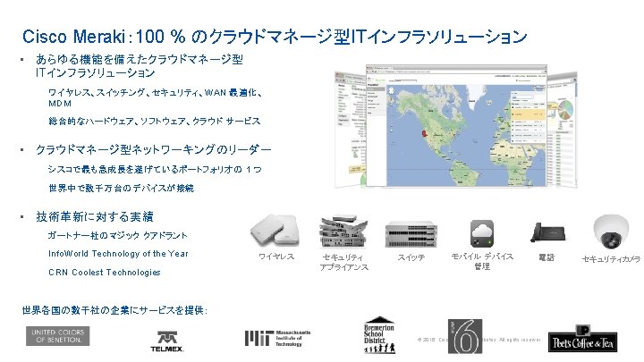Click the クラウドマネージ型ネットワーキングのリーダー bullet
The image size is (644, 362).
pos(154,150)
